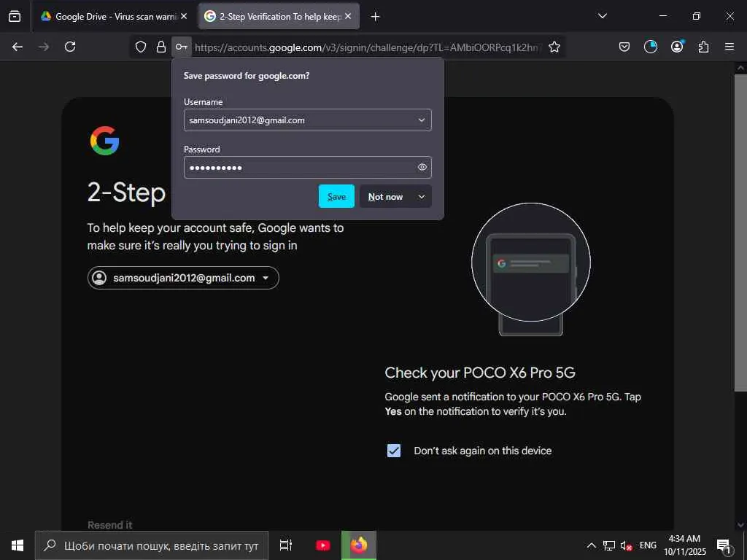Close the 2-Step Verification tab
This screenshot has width=747, height=560.
point(348,16)
